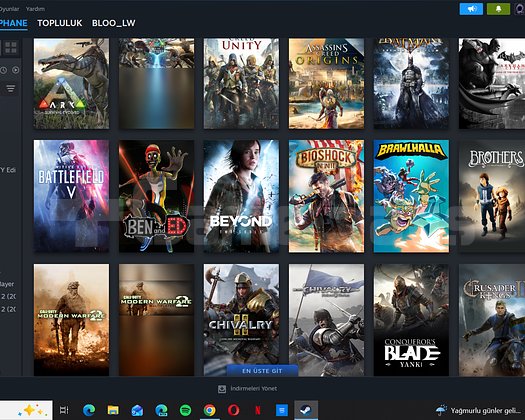Open the Opera browser taskbar icon

[233, 410]
